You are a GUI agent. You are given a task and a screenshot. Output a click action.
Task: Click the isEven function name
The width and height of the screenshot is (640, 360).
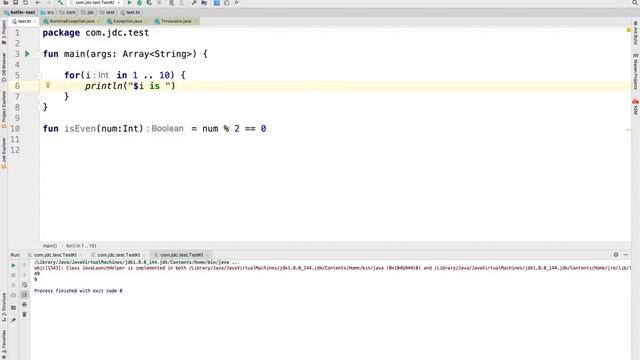(x=80, y=129)
